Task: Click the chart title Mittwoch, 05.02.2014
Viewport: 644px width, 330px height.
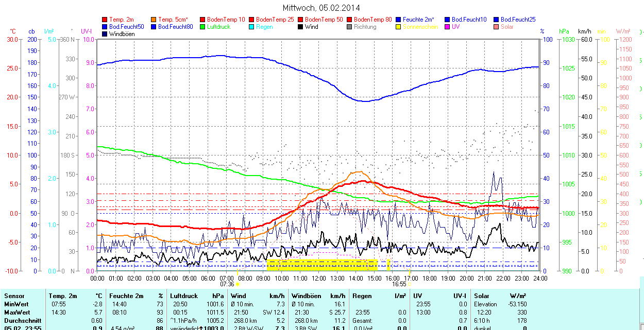Action: 321,8
